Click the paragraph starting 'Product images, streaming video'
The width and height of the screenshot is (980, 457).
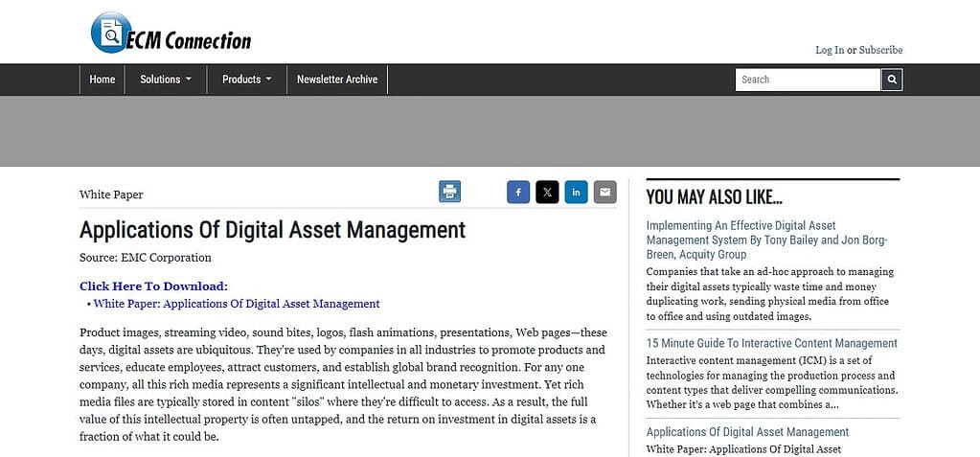point(343,384)
